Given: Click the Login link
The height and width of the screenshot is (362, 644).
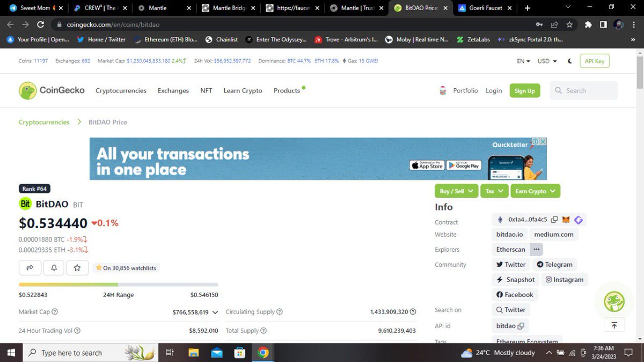Looking at the screenshot, I should (x=494, y=91).
